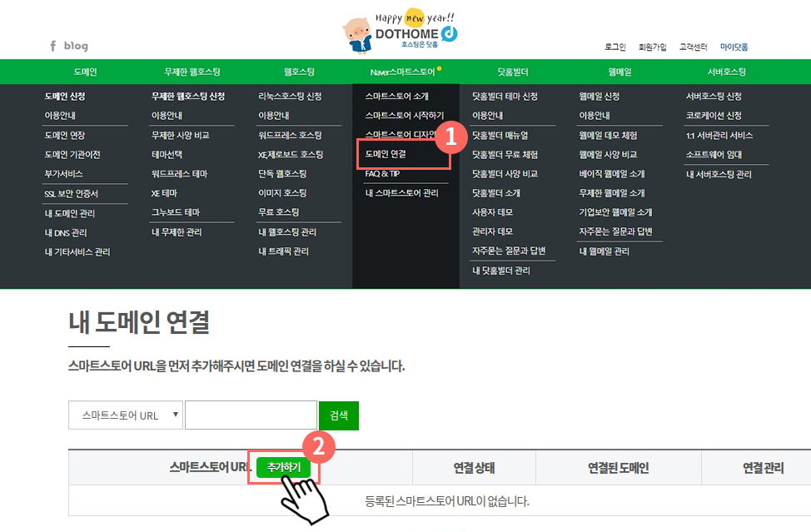Viewport: 811px width, 532px height.
Task: Click the Facebook icon in the header
Action: [x=52, y=46]
